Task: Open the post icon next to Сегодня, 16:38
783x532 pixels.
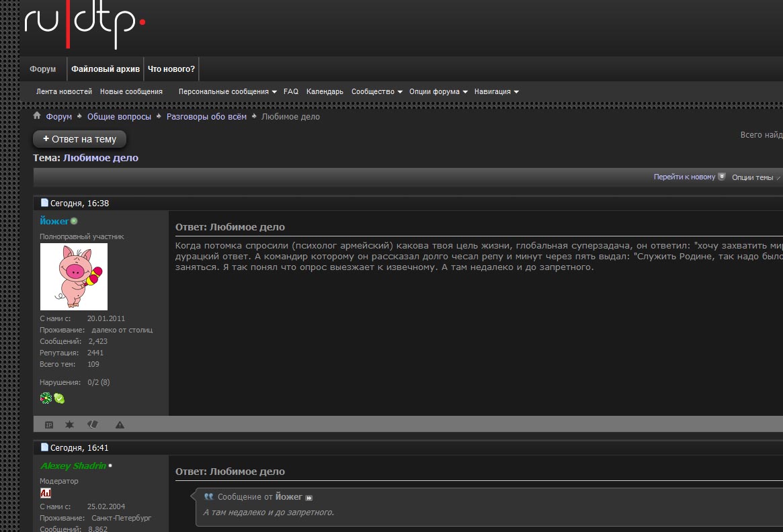Action: [x=44, y=203]
